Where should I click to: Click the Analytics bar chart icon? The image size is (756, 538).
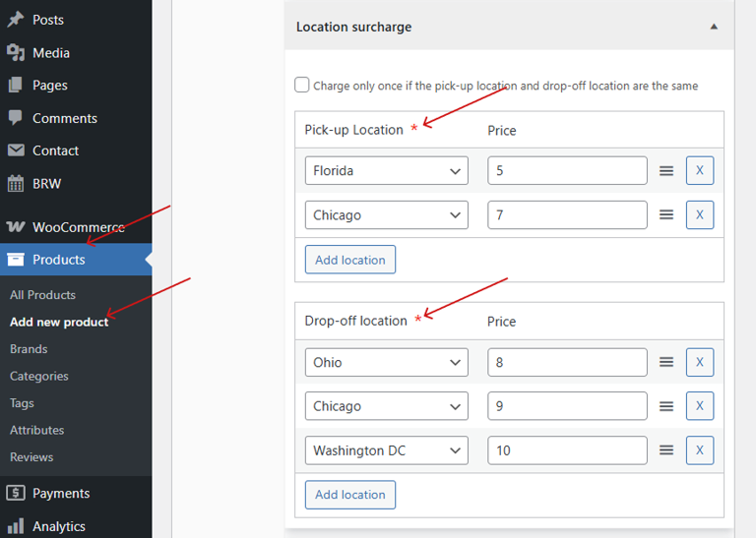point(16,526)
